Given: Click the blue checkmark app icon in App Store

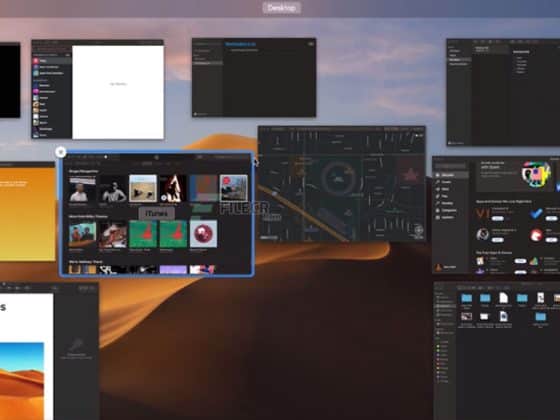Looking at the screenshot, I should click(x=536, y=213).
